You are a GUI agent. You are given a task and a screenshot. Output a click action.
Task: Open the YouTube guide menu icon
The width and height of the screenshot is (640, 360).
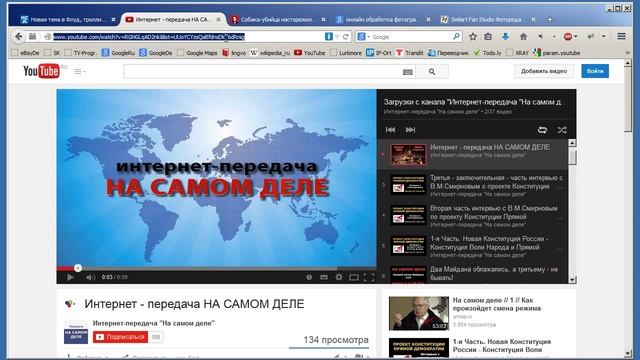pyautogui.click(x=79, y=71)
